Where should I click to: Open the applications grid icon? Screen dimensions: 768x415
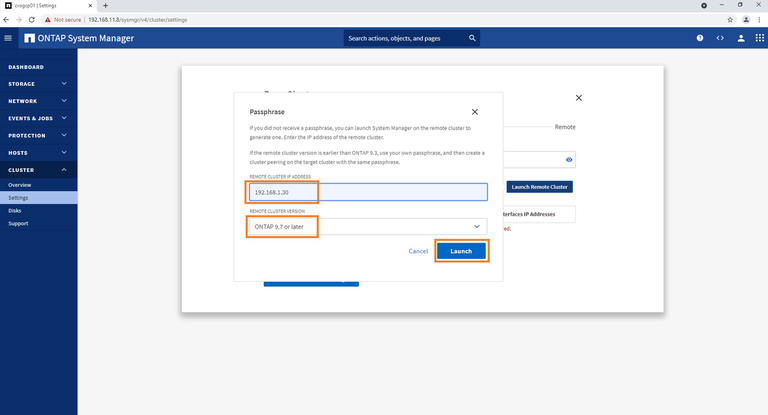click(757, 38)
